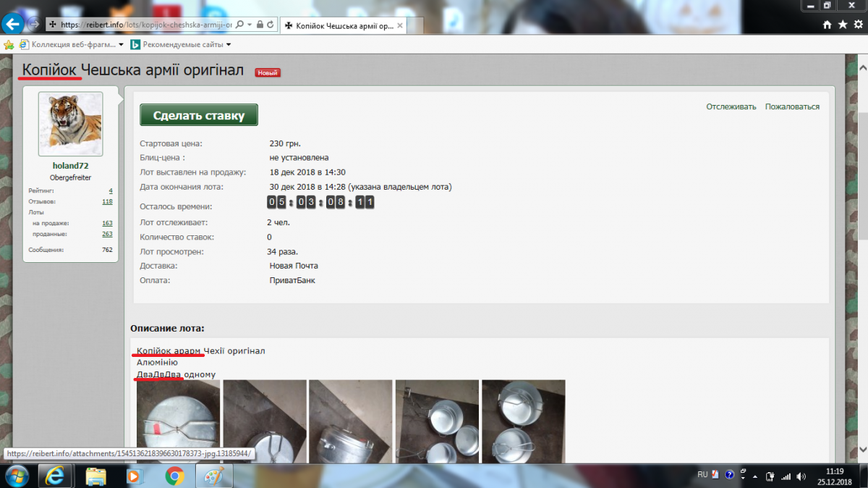This screenshot has height=488, width=868.
Task: Click the add-to-favorites-bar star icon
Action: [9, 45]
